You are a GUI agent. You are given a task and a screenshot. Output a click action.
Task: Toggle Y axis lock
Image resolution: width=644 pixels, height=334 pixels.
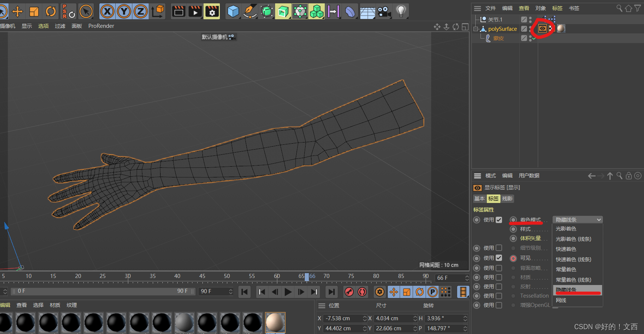[124, 12]
